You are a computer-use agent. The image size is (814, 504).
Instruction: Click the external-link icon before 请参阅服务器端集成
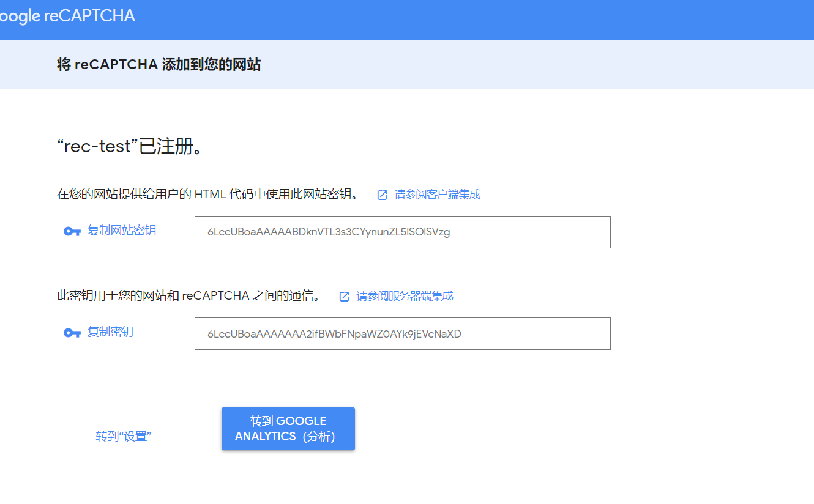tap(344, 295)
